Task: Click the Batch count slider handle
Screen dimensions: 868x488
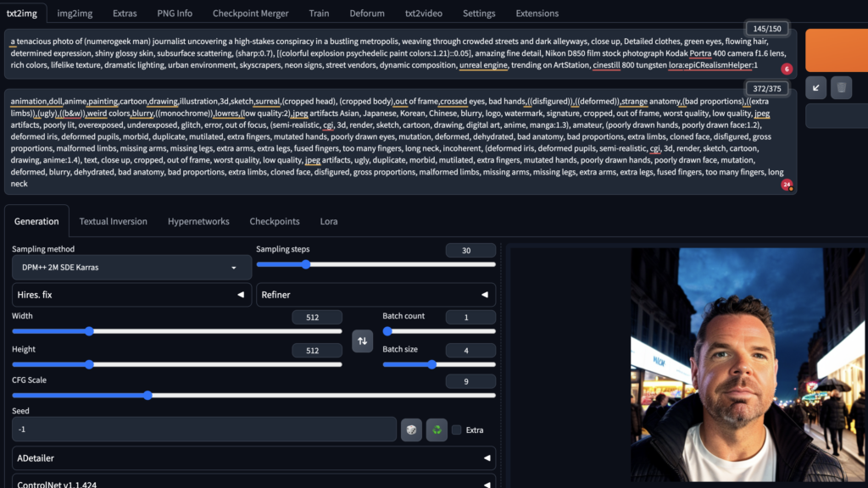Action: point(387,331)
